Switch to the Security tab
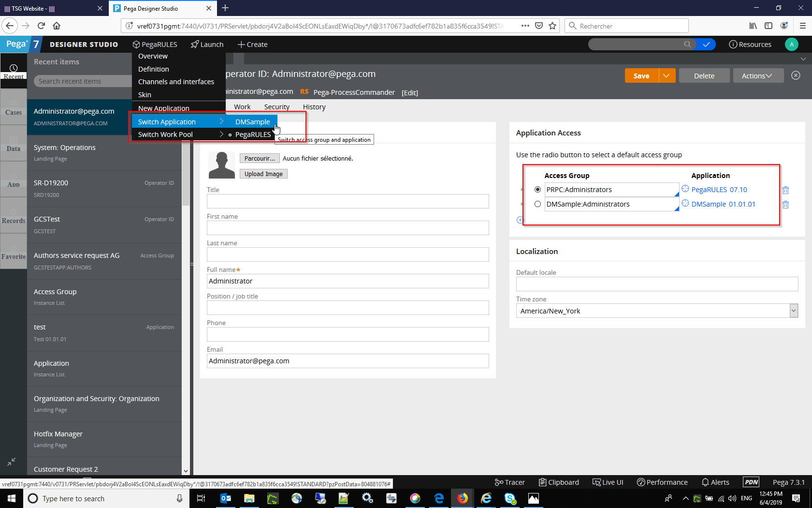Image resolution: width=812 pixels, height=508 pixels. 276,107
